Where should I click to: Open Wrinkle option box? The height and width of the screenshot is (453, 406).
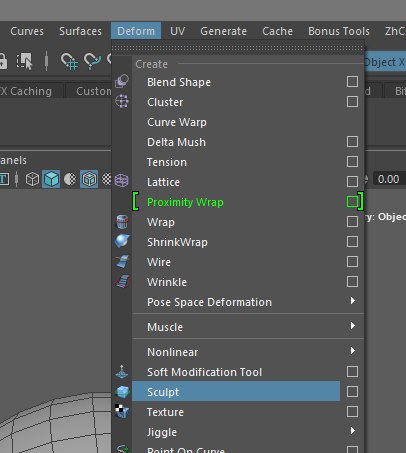[352, 282]
